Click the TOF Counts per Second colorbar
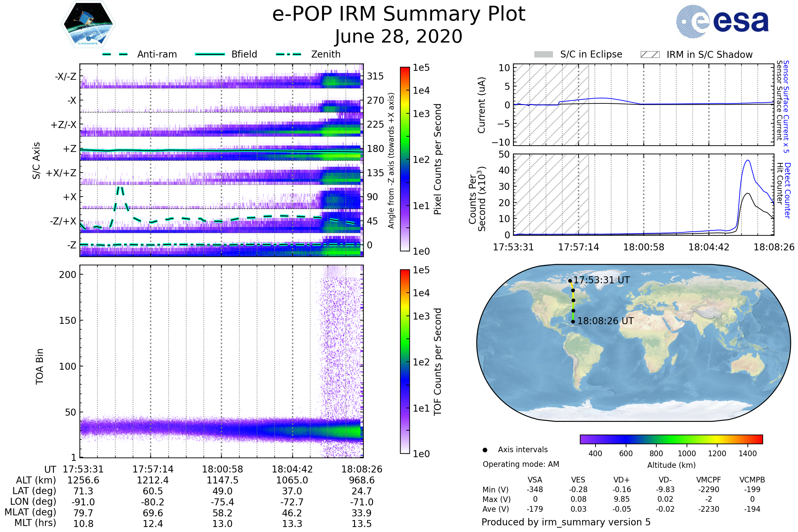This screenshot has width=798, height=532. pos(405,361)
